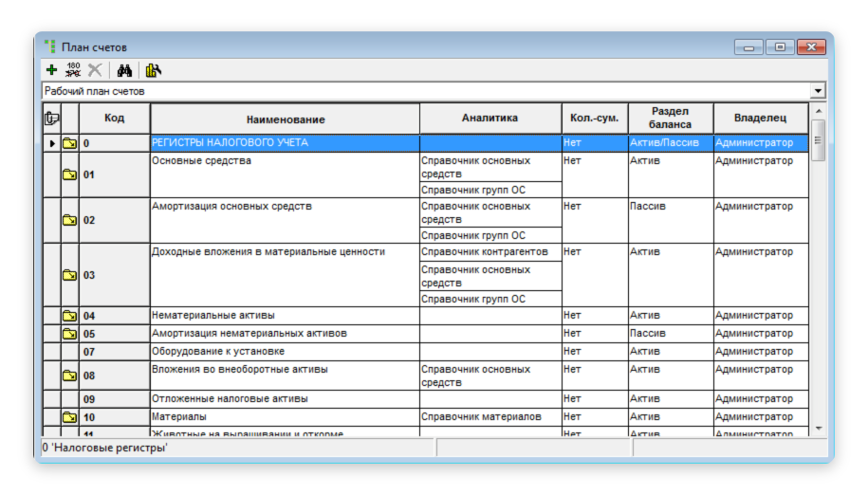
Task: Click the folder icon for account 10
Action: click(x=70, y=417)
